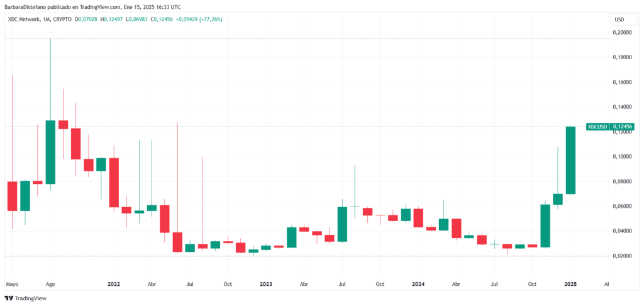The image size is (644, 306).
Task: Select the 2022 marker on time axis
Action: (x=113, y=284)
